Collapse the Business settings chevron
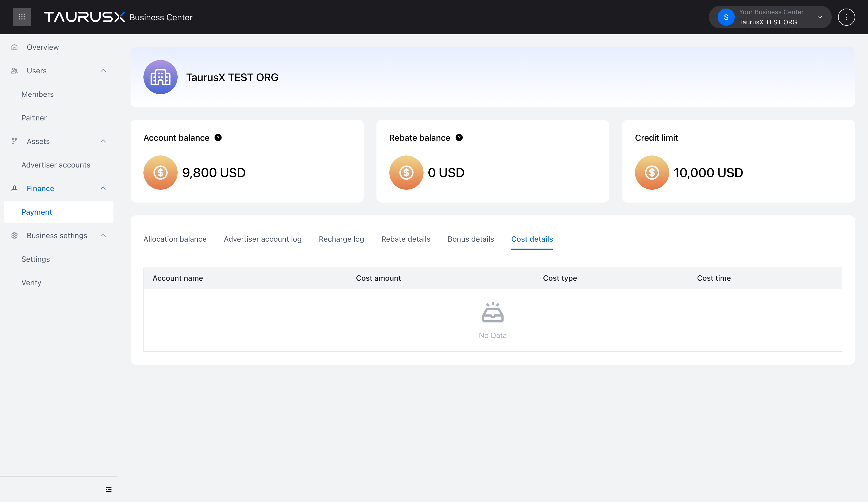Screen dimensions: 868x502 pyautogui.click(x=103, y=236)
